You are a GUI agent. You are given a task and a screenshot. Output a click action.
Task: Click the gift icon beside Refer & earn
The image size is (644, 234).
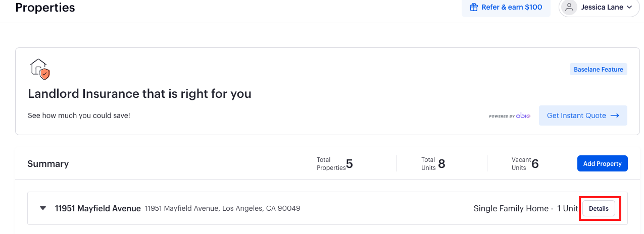click(474, 7)
